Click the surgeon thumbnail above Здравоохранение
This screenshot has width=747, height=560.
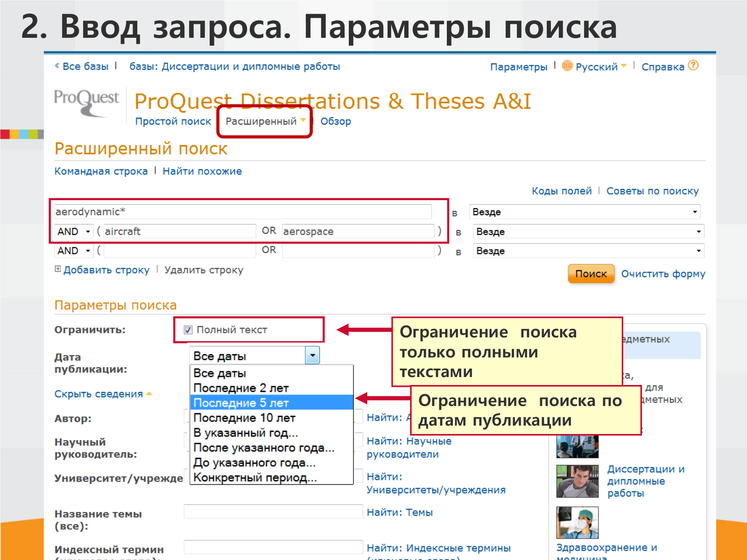pos(578,523)
